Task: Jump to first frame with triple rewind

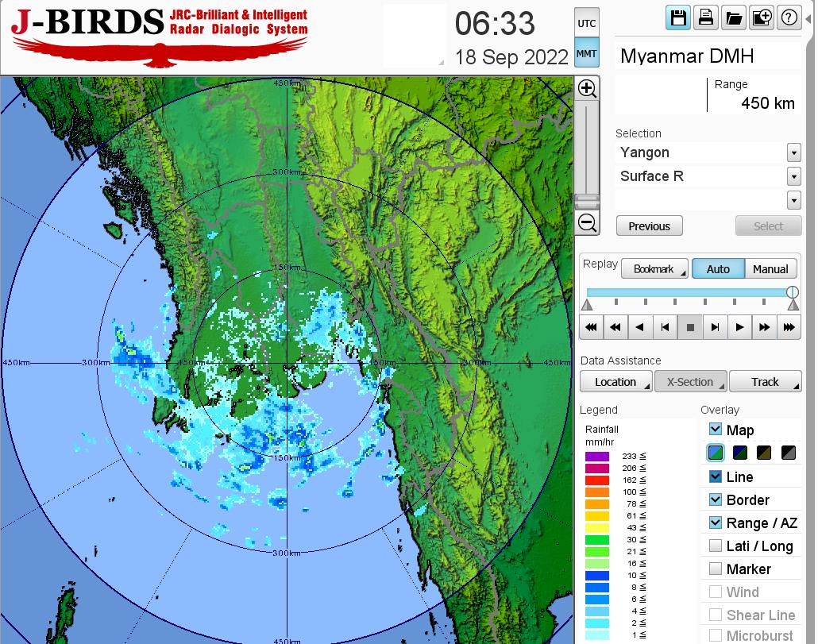Action: point(591,326)
